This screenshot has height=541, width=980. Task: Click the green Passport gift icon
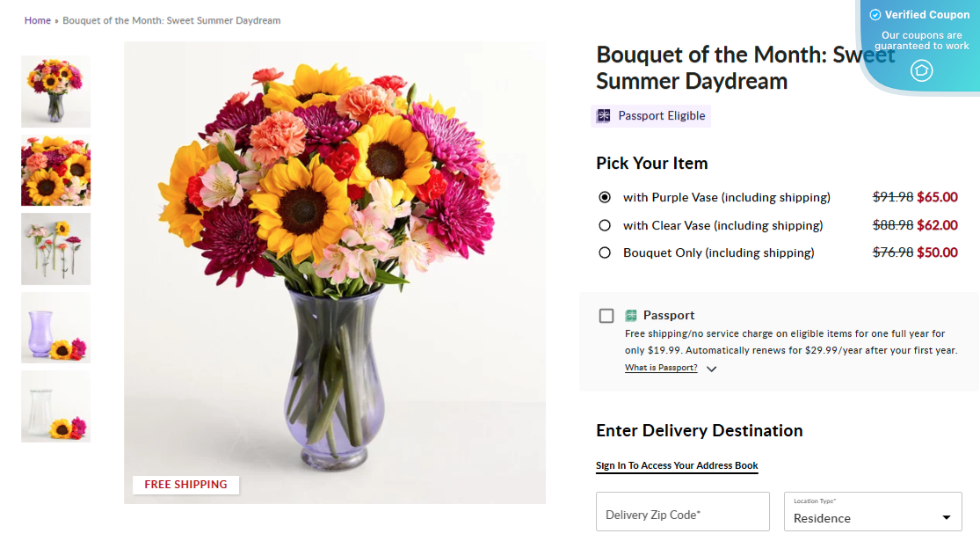tap(629, 314)
